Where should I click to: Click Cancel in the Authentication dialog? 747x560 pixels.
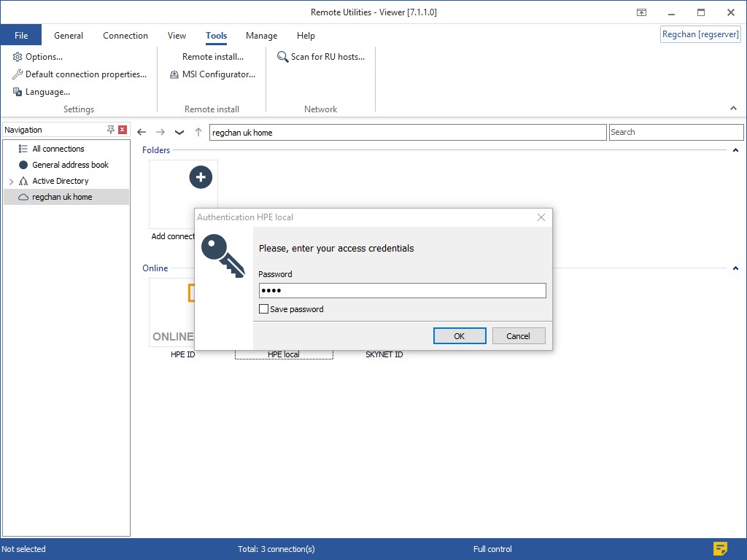coord(518,336)
